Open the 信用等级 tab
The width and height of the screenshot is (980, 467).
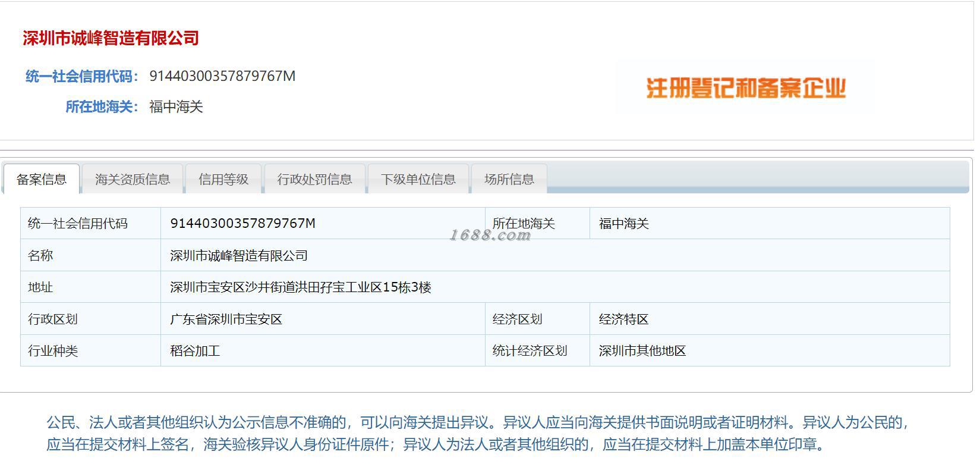click(x=223, y=179)
